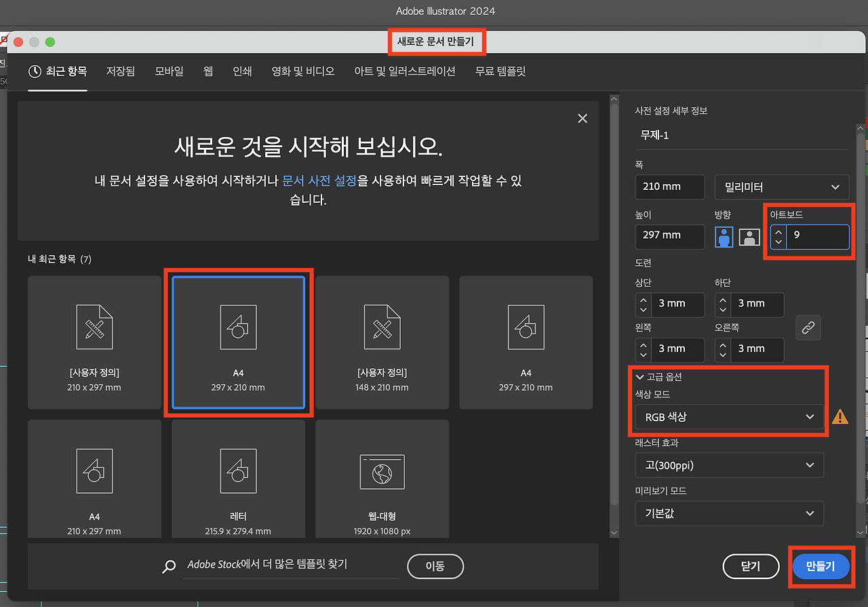
Task: Click the 오른쪽 bleed field
Action: [757, 349]
